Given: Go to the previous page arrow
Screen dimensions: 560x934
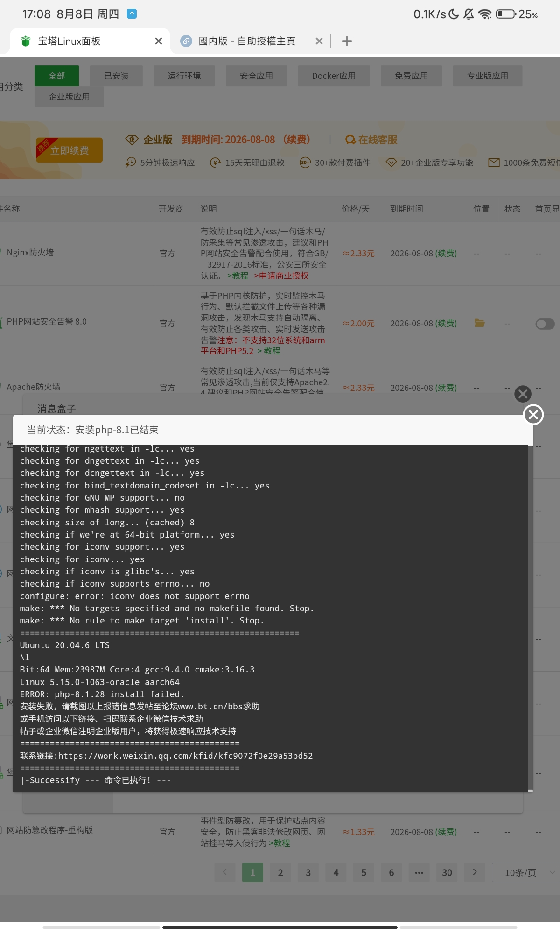Looking at the screenshot, I should (x=225, y=872).
